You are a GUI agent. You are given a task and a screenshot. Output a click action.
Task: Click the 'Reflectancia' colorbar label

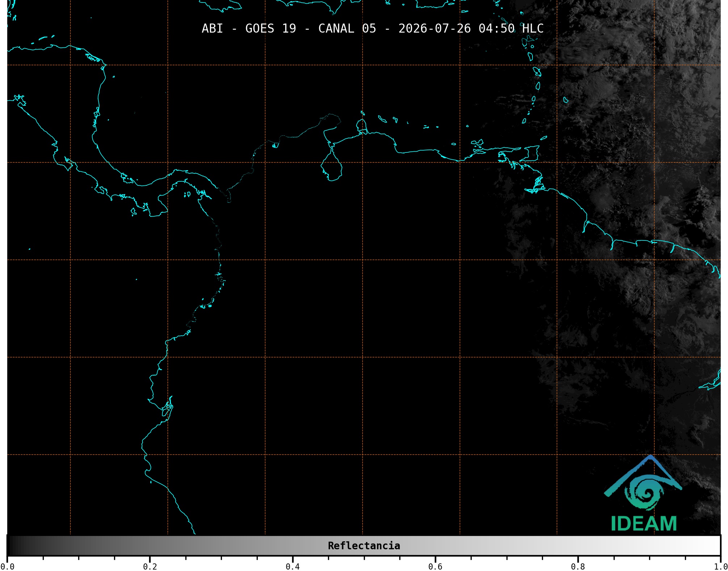point(364,546)
